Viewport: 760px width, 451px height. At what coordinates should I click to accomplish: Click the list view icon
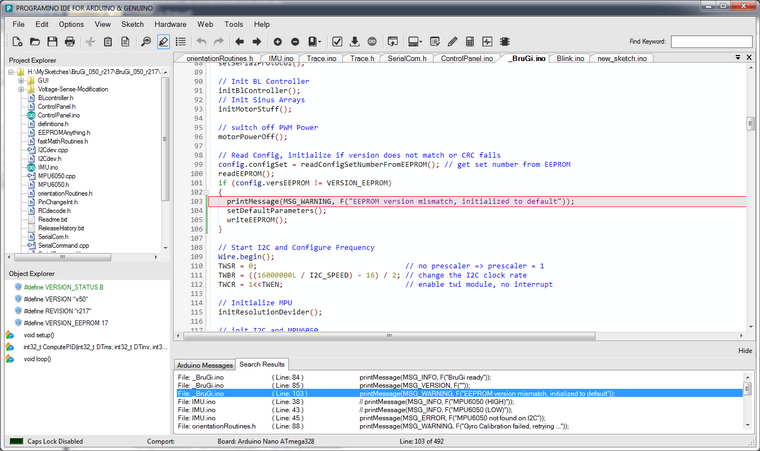pos(181,42)
